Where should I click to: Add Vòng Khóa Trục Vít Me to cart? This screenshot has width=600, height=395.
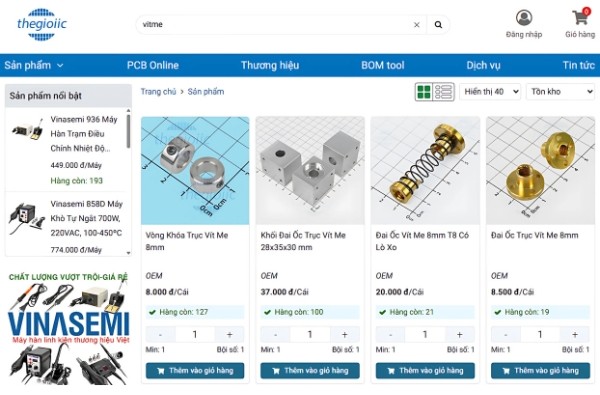tap(195, 371)
